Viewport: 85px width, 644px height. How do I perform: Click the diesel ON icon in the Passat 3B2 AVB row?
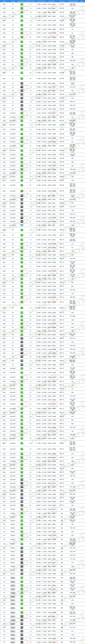22,566
